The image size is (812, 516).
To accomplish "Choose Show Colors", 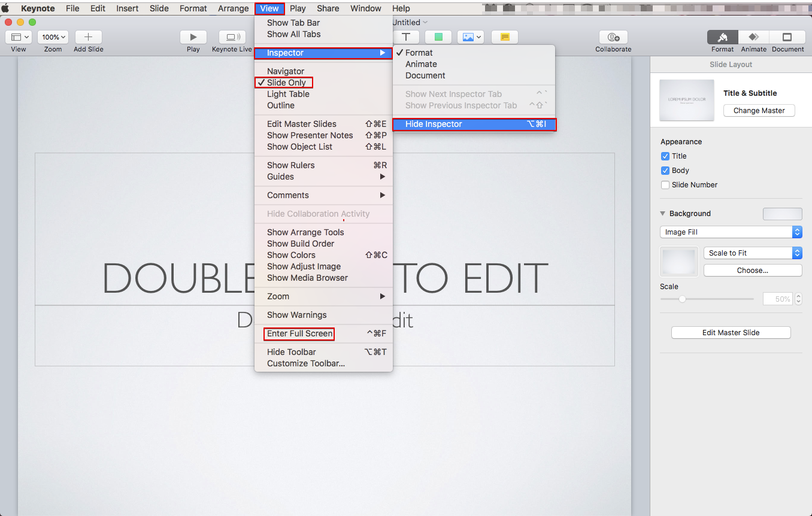I will point(323,255).
